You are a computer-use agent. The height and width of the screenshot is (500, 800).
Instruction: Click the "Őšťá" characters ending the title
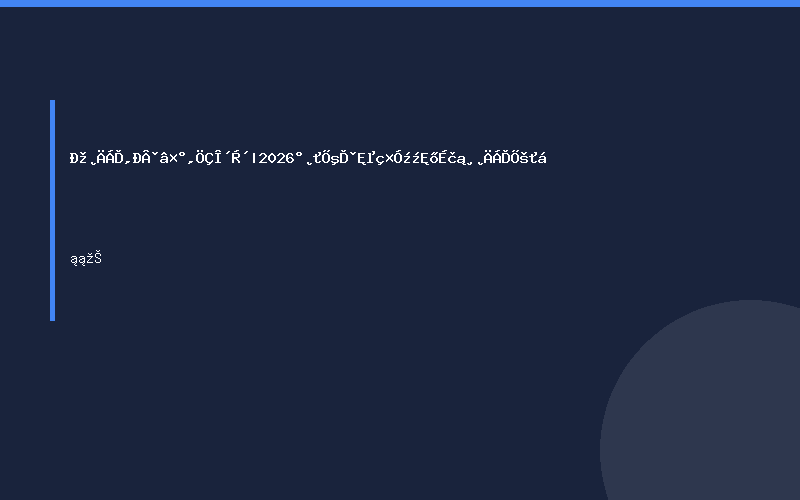[x=528, y=158]
